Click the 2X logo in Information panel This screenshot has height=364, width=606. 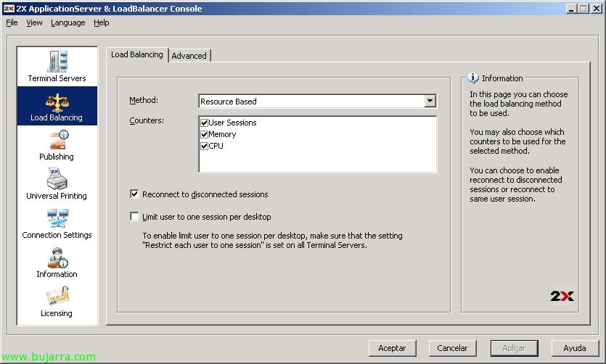click(562, 296)
